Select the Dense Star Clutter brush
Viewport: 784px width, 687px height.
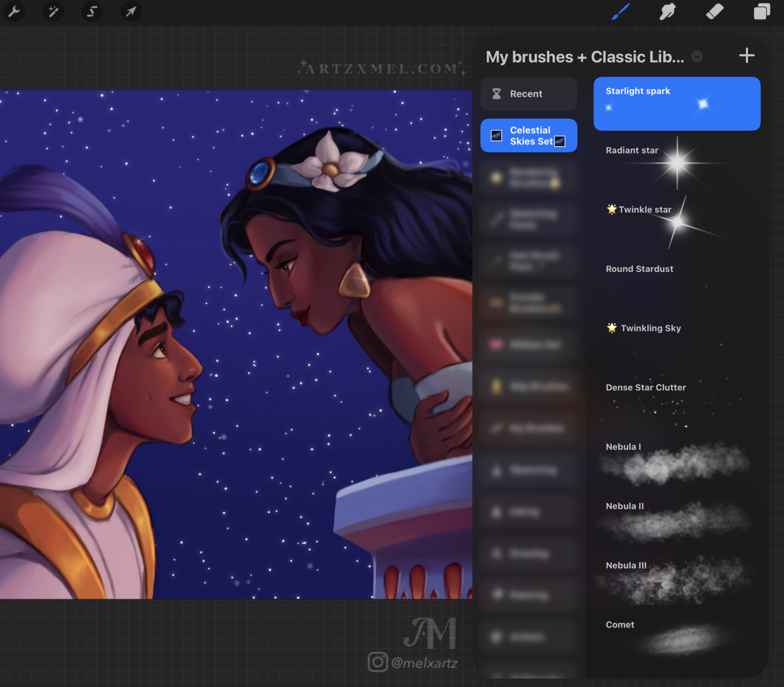point(677,400)
